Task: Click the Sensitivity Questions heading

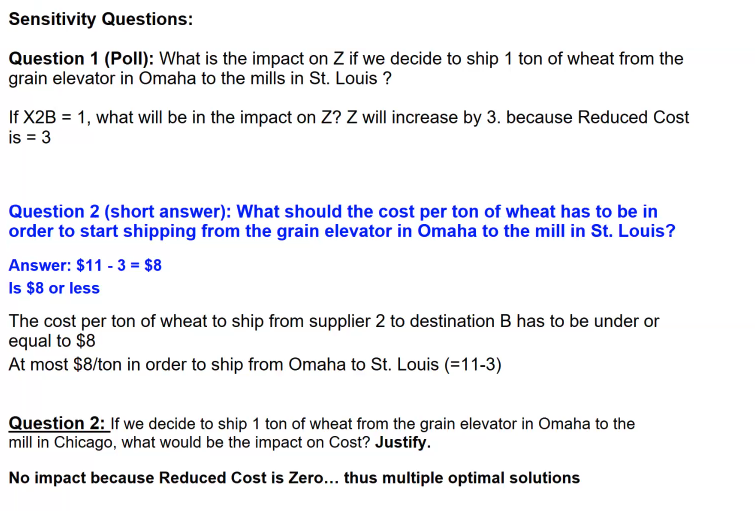Action: click(x=101, y=19)
